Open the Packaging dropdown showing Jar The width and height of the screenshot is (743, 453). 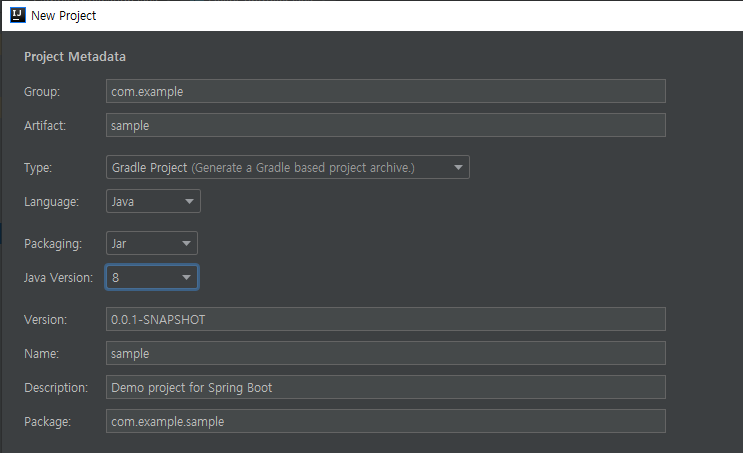pyautogui.click(x=152, y=244)
